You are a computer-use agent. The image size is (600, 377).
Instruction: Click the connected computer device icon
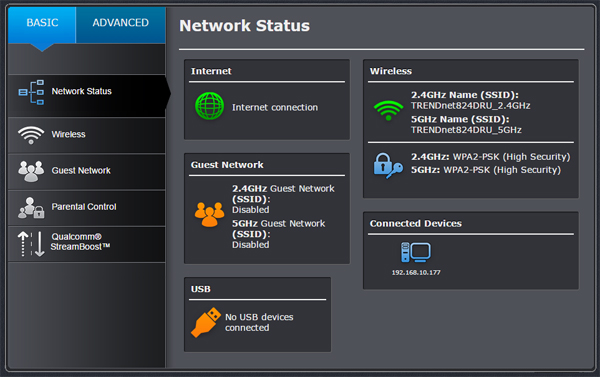pos(416,252)
